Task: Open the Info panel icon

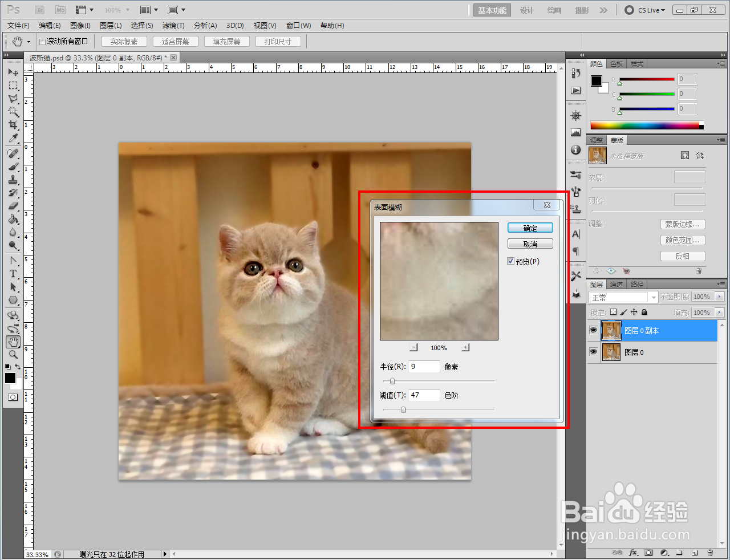Action: [576, 150]
